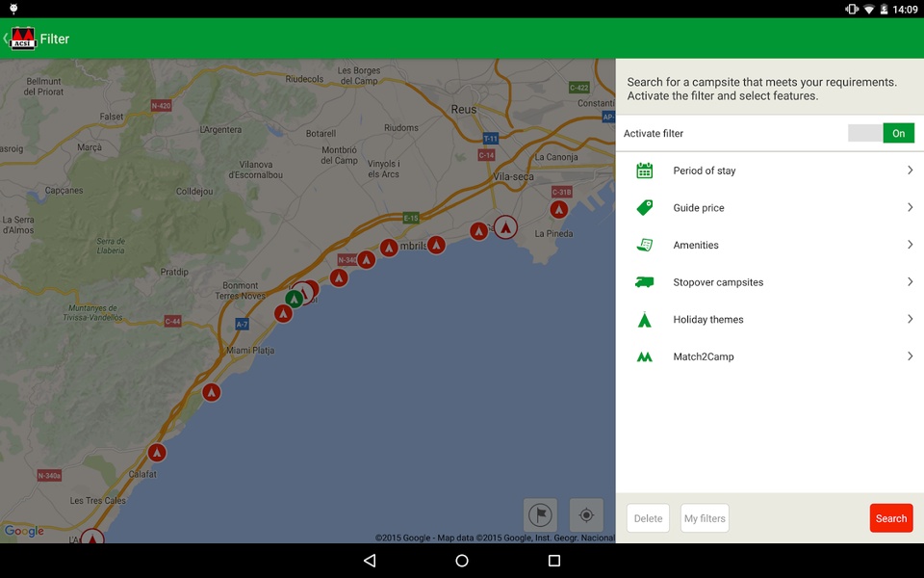Expand the Period of stay chevron
The image size is (924, 578).
910,171
